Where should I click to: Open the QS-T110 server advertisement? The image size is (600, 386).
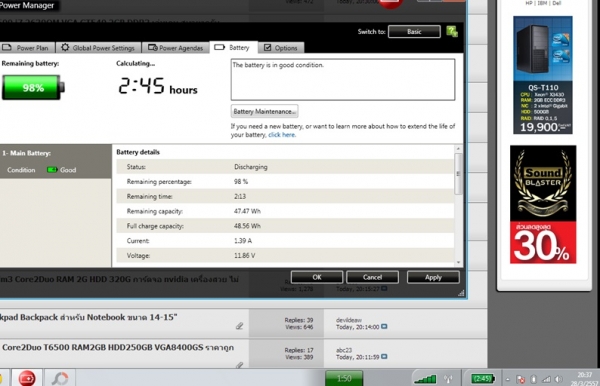543,75
